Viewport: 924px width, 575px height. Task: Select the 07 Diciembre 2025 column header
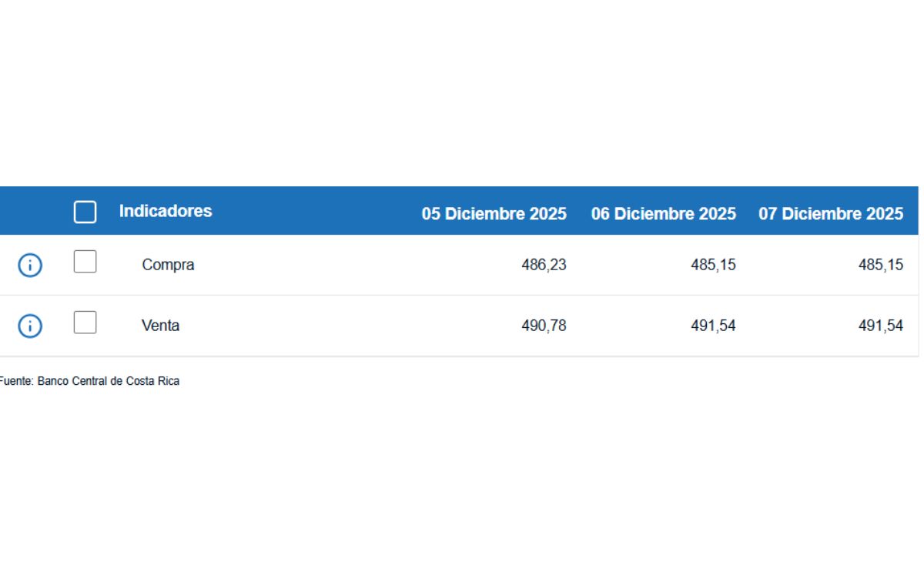point(832,213)
